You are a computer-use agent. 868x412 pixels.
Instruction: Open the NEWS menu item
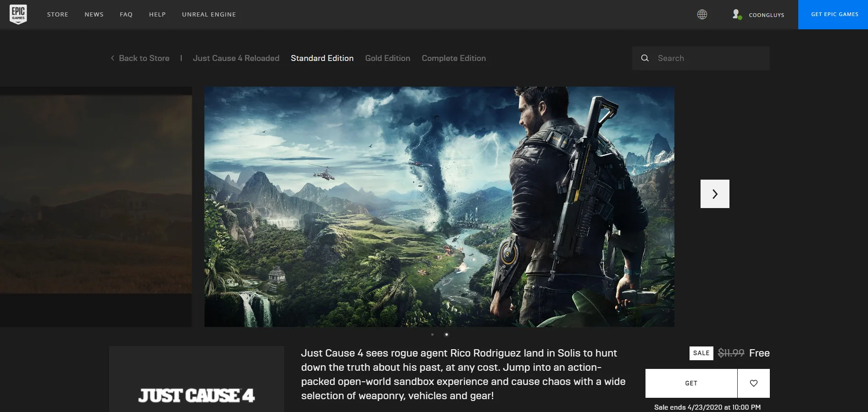point(94,15)
